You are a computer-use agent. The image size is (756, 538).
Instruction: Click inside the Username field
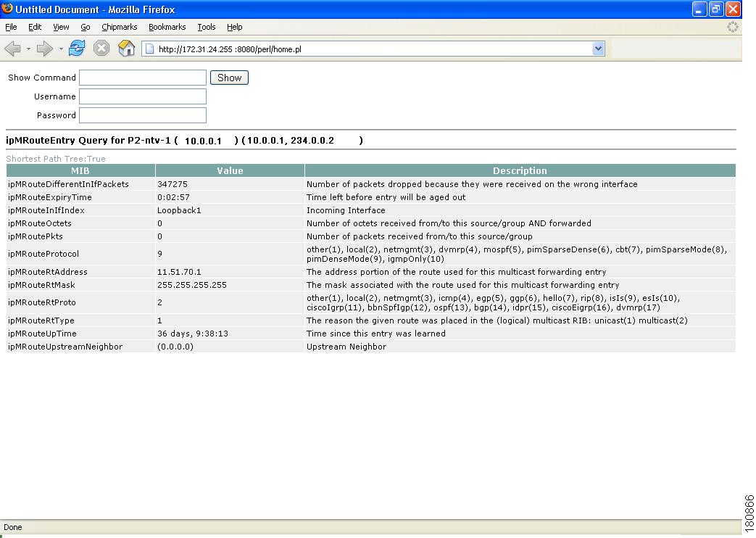click(x=142, y=96)
